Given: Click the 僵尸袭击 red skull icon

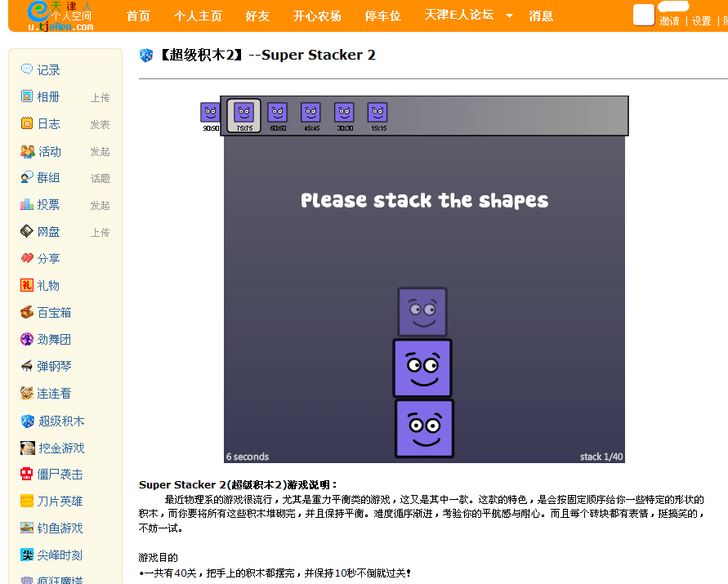Looking at the screenshot, I should point(27,474).
